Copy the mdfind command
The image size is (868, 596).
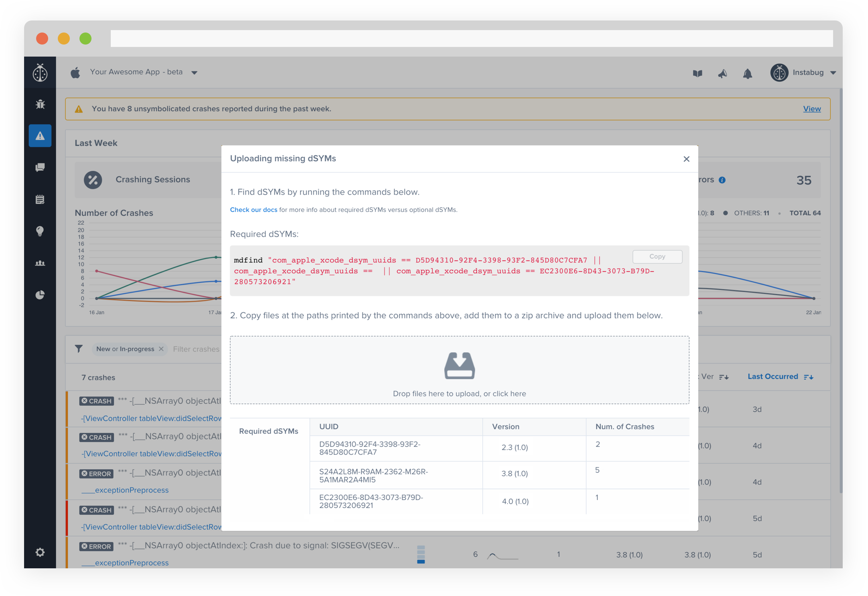tap(657, 256)
